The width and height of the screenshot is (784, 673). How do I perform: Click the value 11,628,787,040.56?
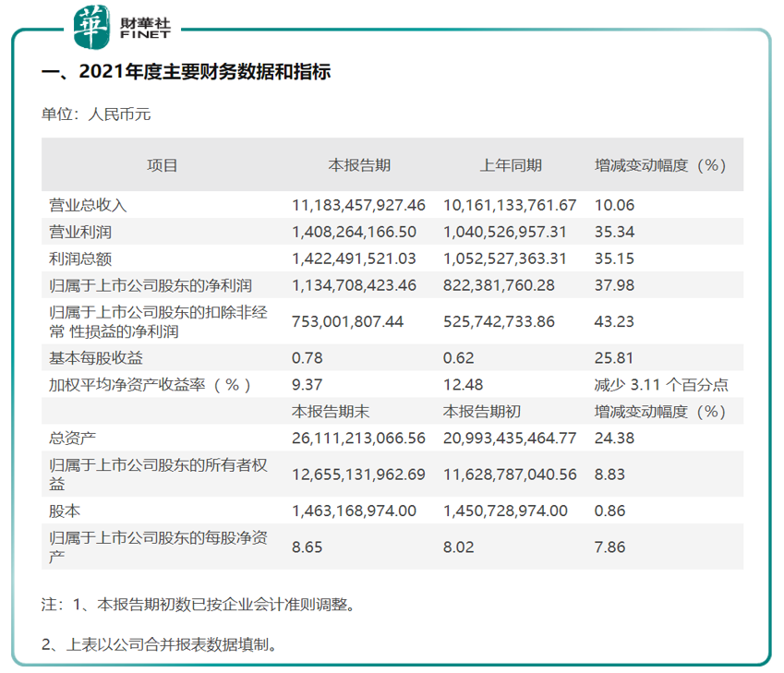pos(510,475)
